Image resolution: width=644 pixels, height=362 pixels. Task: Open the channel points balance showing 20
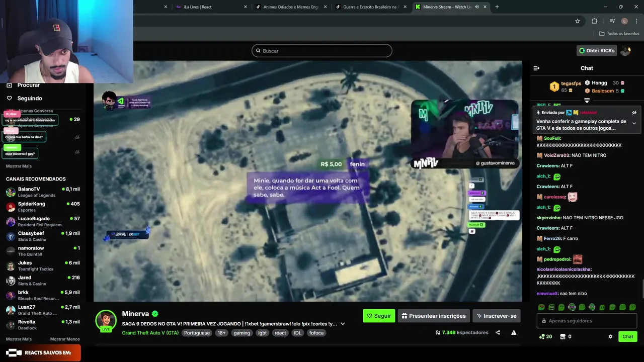pyautogui.click(x=545, y=336)
